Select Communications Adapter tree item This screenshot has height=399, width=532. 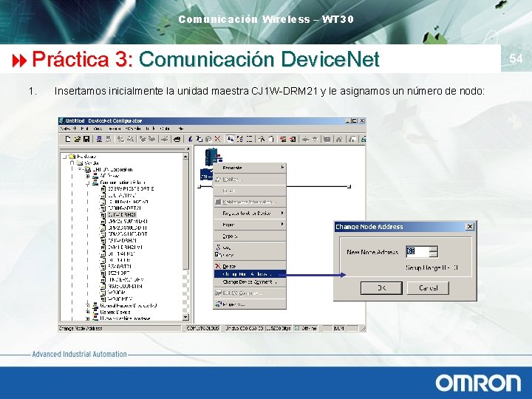click(x=123, y=183)
